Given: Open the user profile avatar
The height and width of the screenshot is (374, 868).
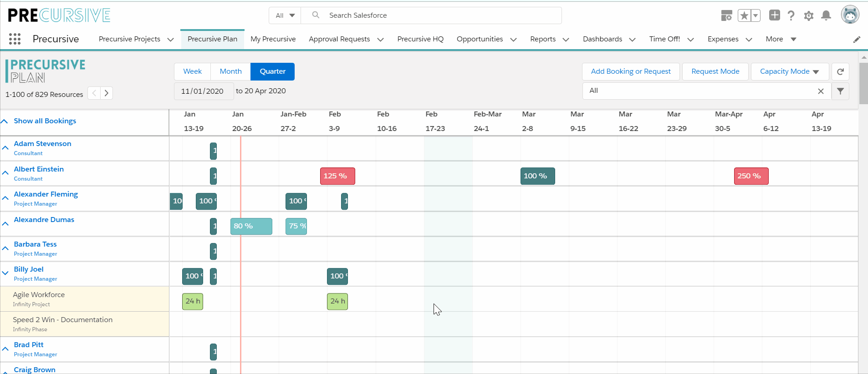Looking at the screenshot, I should tap(850, 15).
